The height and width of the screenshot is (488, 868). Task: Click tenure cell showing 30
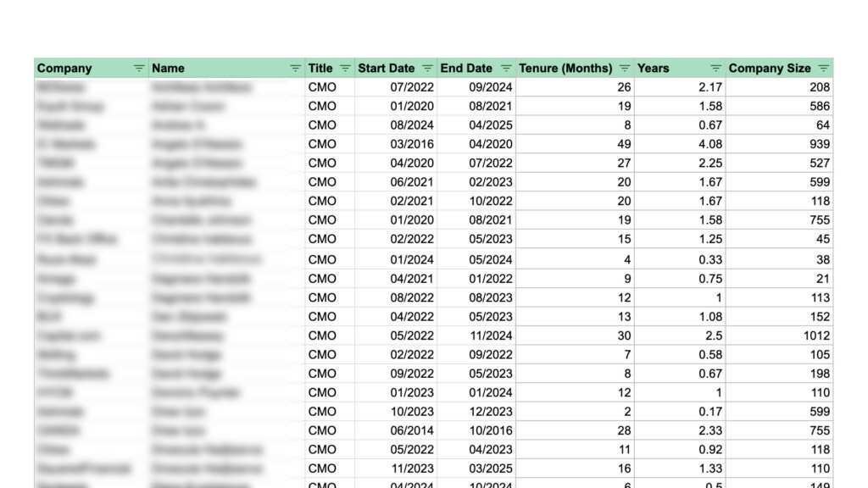coord(575,335)
